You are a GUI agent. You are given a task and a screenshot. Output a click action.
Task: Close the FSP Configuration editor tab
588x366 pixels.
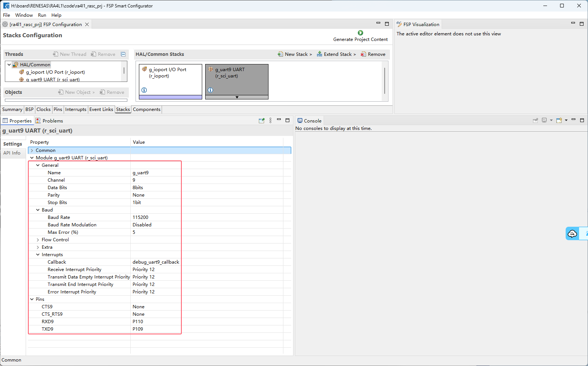pos(87,25)
